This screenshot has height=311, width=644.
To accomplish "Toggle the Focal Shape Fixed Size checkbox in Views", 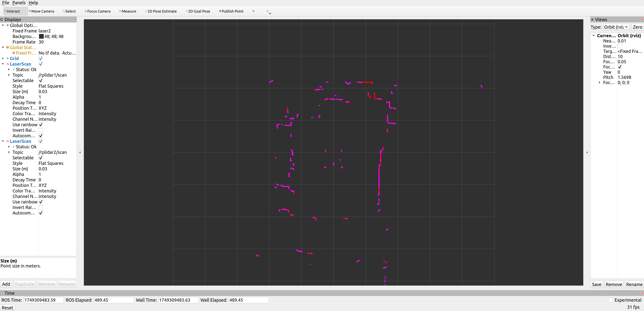I will [620, 67].
